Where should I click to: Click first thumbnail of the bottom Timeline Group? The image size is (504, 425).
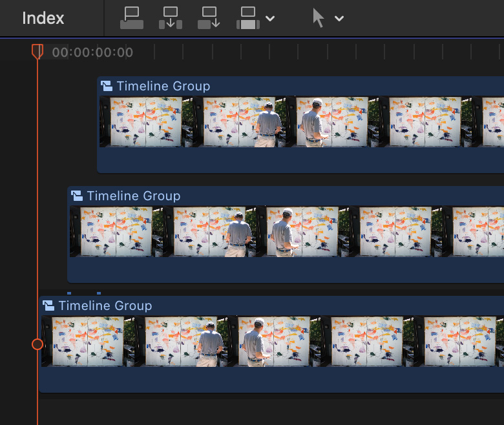[x=88, y=342]
